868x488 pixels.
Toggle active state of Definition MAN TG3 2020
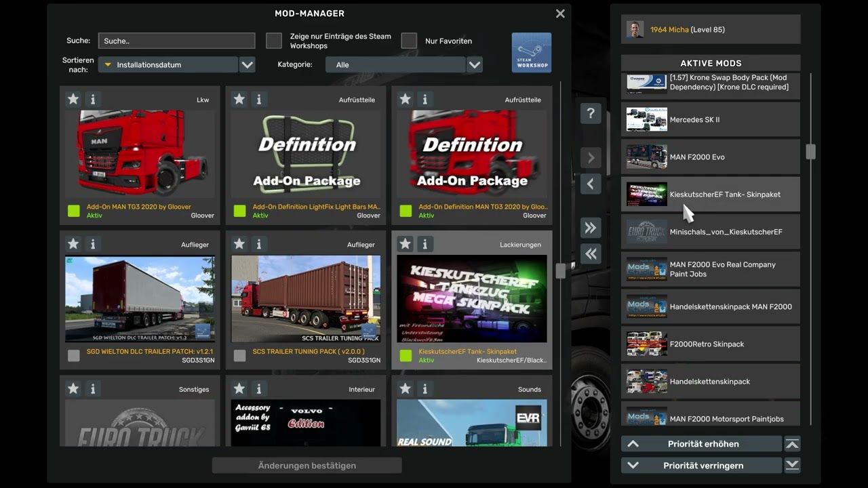[x=406, y=211]
